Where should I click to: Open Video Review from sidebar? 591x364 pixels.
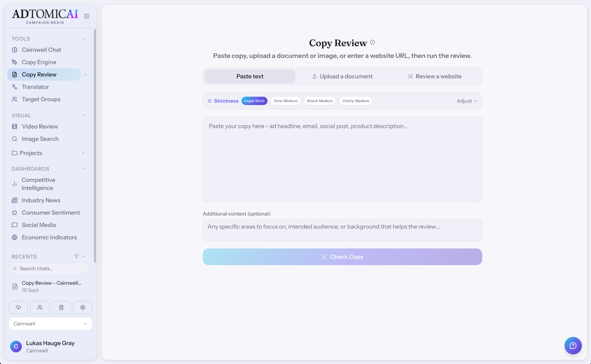click(x=44, y=127)
